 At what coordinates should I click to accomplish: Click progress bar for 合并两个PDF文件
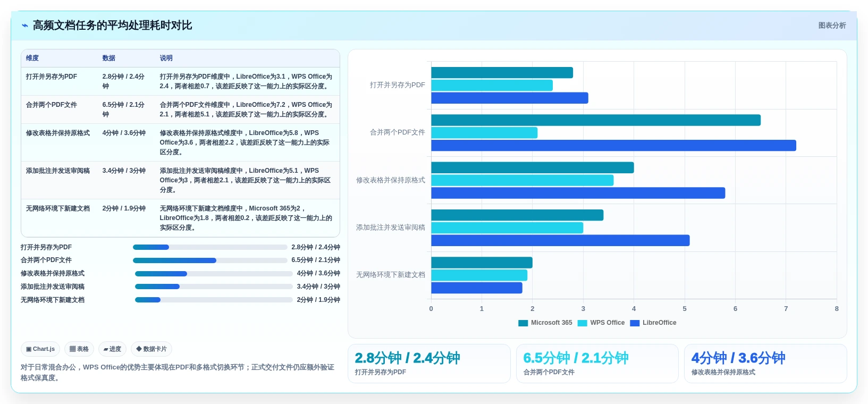pyautogui.click(x=210, y=260)
